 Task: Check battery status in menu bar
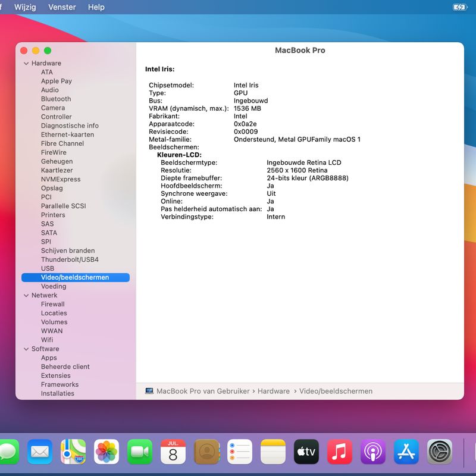pyautogui.click(x=460, y=7)
